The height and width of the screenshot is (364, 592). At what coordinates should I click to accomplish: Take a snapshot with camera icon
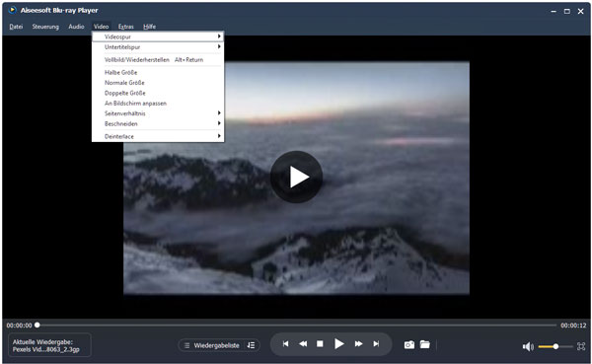click(409, 344)
